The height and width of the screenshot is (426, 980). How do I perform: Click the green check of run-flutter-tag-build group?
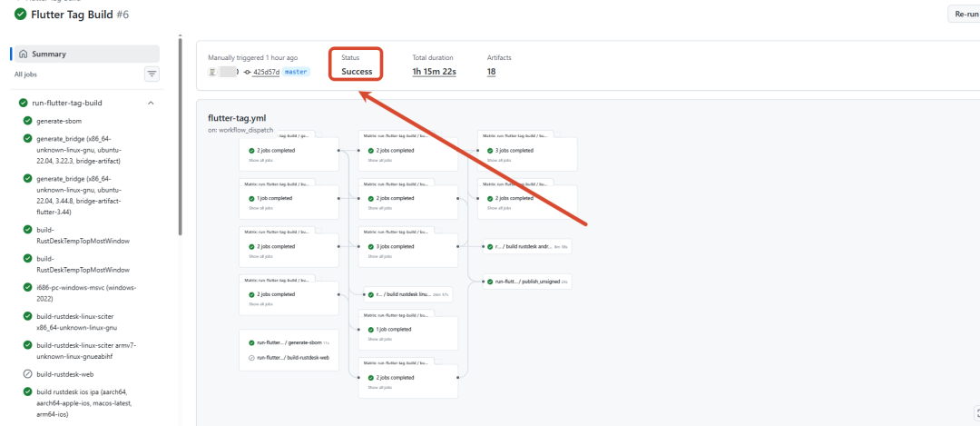pos(23,103)
